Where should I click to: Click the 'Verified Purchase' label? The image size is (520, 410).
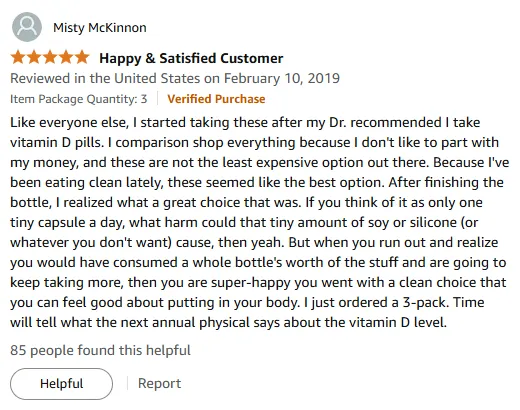click(x=216, y=99)
